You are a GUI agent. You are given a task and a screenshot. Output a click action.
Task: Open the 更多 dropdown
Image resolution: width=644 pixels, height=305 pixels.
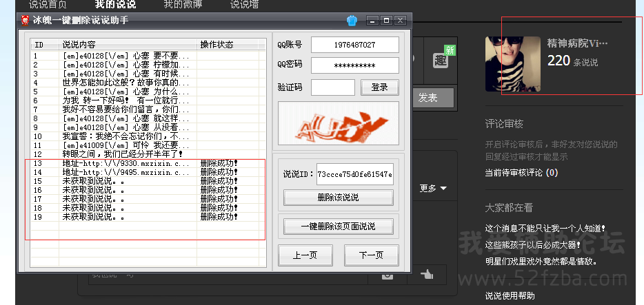[433, 188]
